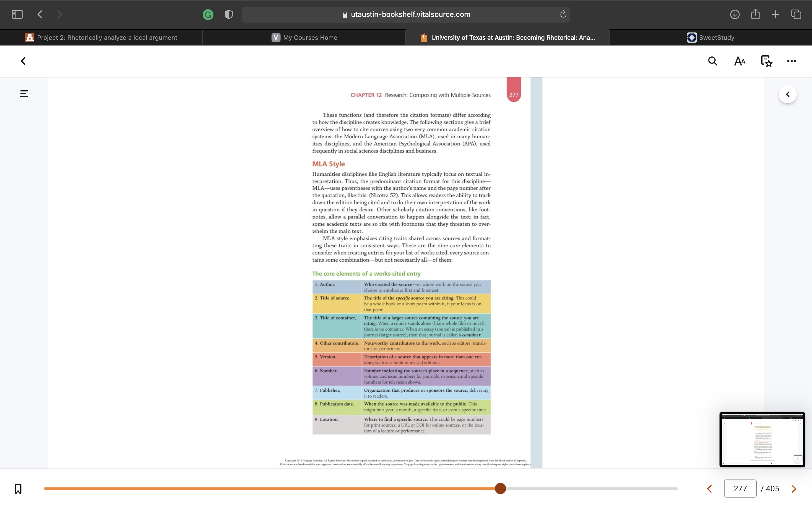Viewport: 812px width, 508px height.
Task: Switch to the Project 2: Rhetorically analyze tab
Action: [x=101, y=38]
